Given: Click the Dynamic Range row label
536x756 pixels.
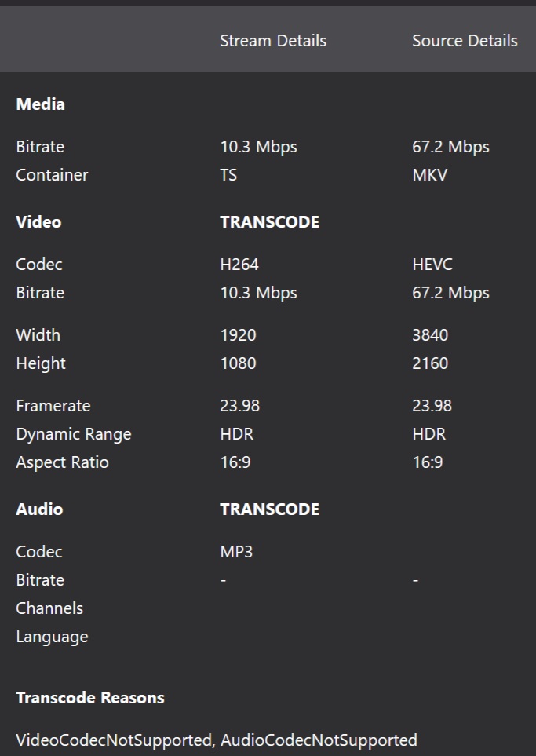Looking at the screenshot, I should 74,434.
